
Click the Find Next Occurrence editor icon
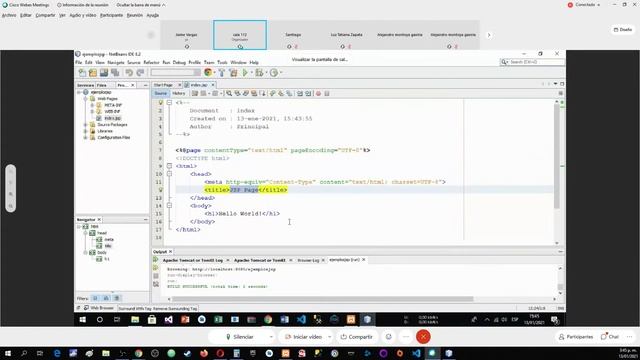(x=246, y=93)
